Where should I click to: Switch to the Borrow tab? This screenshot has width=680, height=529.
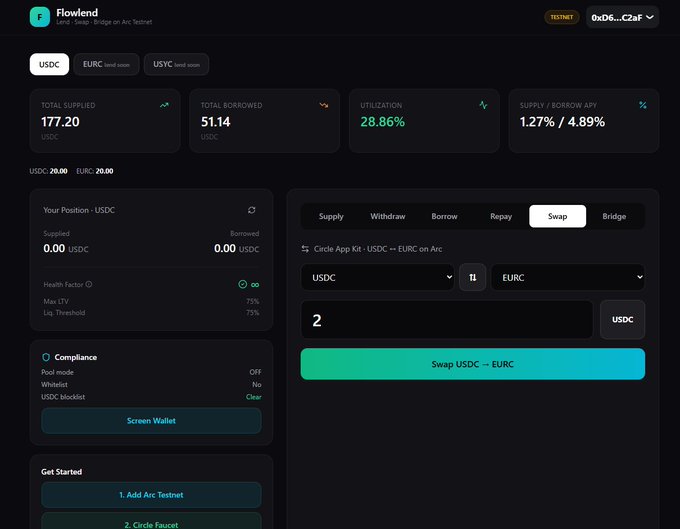click(x=445, y=216)
